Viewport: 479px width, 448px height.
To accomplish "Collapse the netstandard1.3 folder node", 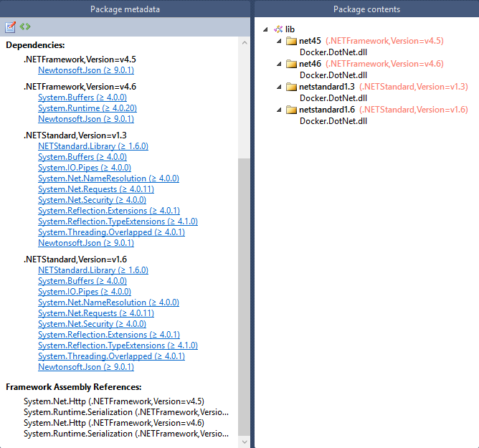I will point(279,87).
